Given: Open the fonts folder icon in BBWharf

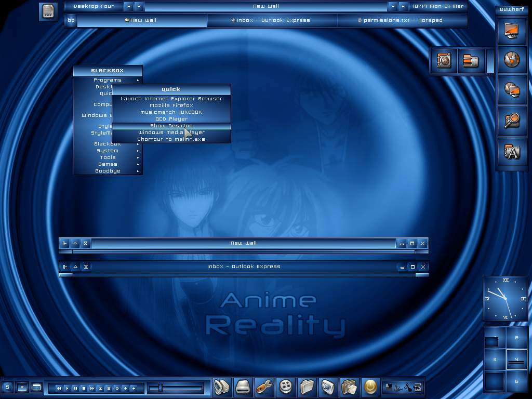Looking at the screenshot, I should click(x=512, y=151).
